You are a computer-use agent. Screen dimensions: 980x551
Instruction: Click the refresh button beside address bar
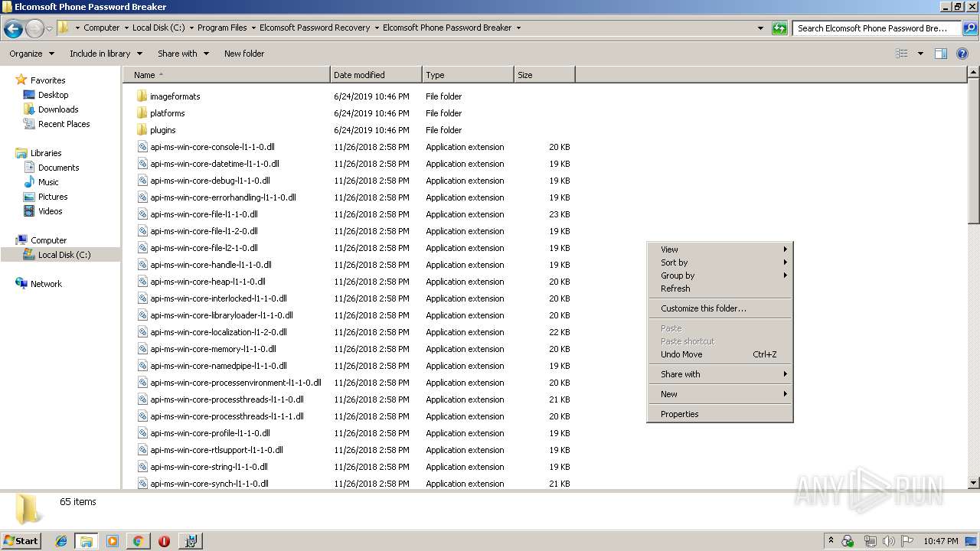pos(779,28)
